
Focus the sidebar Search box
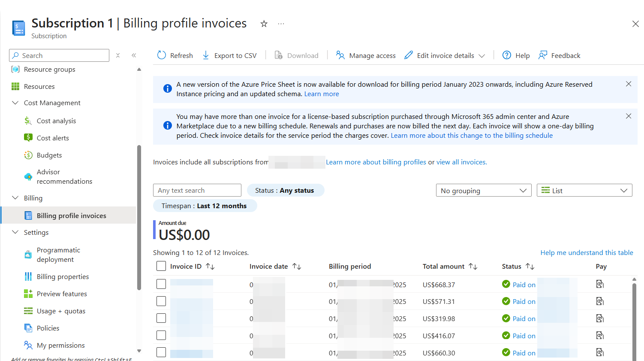click(x=59, y=55)
